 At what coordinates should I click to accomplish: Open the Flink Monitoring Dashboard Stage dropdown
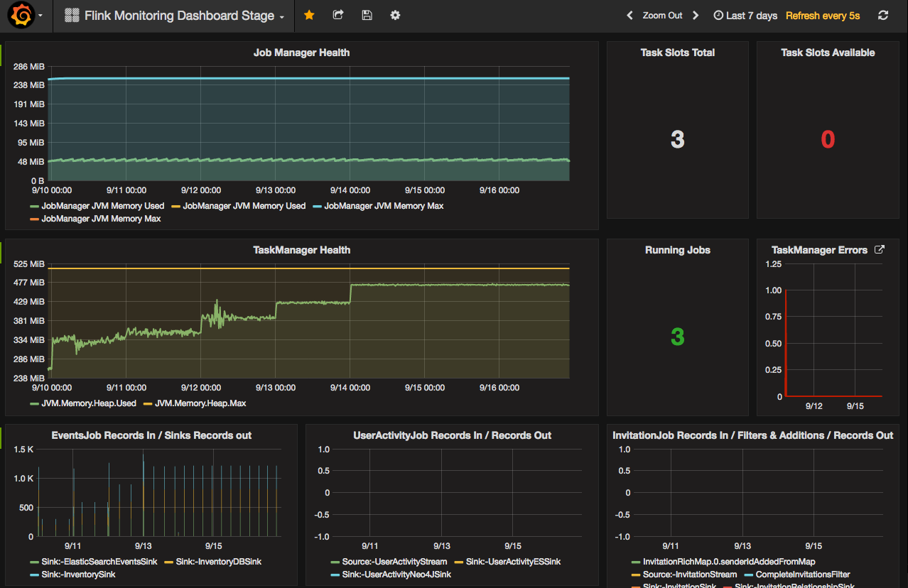(175, 16)
